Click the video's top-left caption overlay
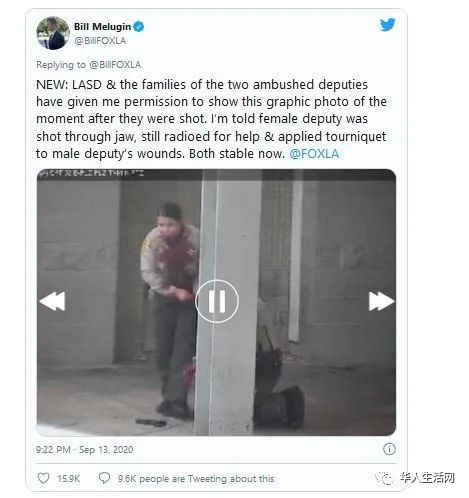Viewport: 469px width, 498px height. pos(91,173)
